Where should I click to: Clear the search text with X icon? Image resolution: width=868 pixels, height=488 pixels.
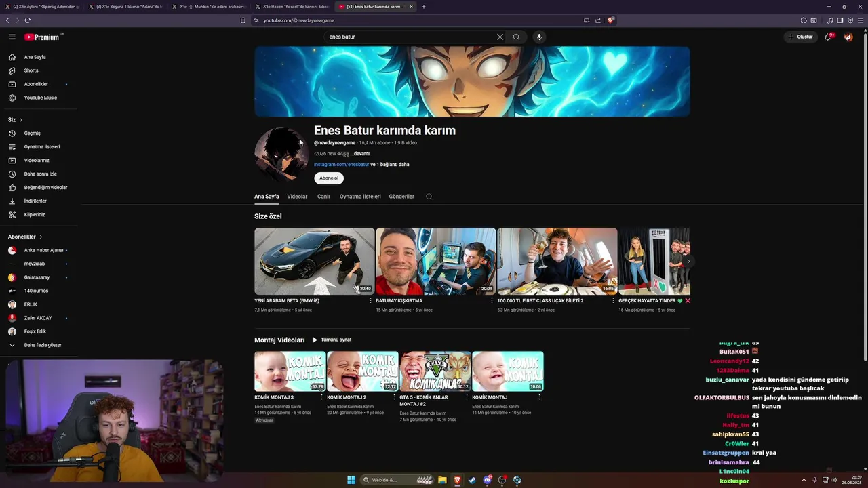coord(500,37)
